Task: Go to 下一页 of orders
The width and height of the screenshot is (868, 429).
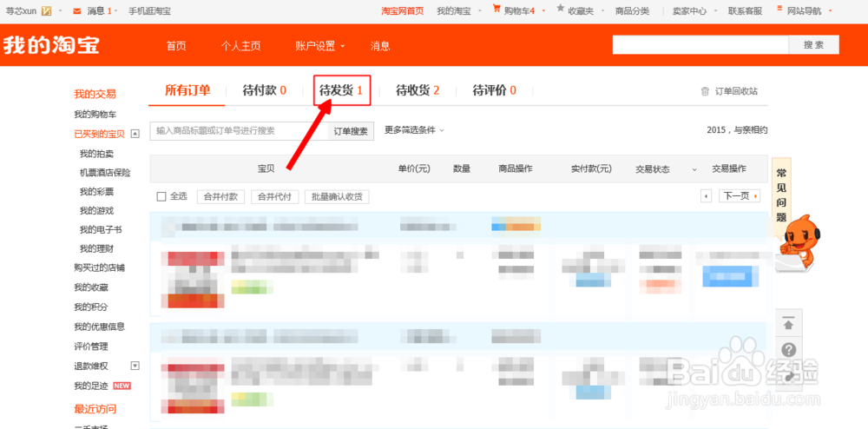Action: (x=739, y=196)
